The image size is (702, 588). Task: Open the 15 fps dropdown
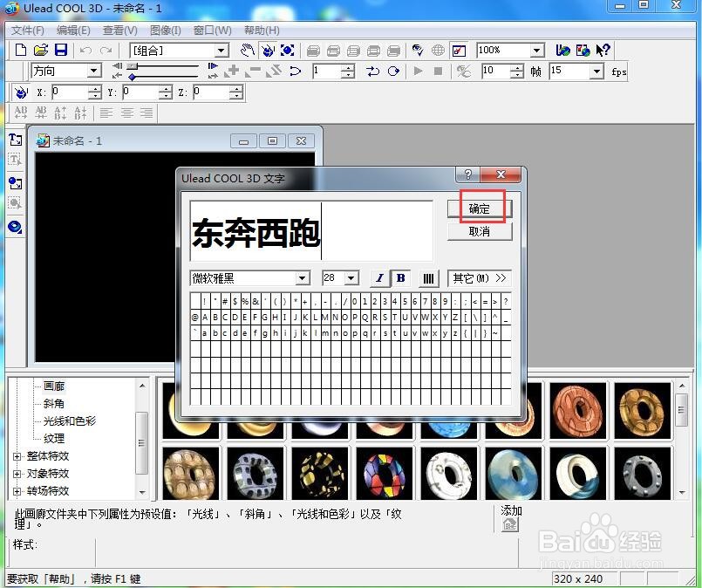[596, 72]
